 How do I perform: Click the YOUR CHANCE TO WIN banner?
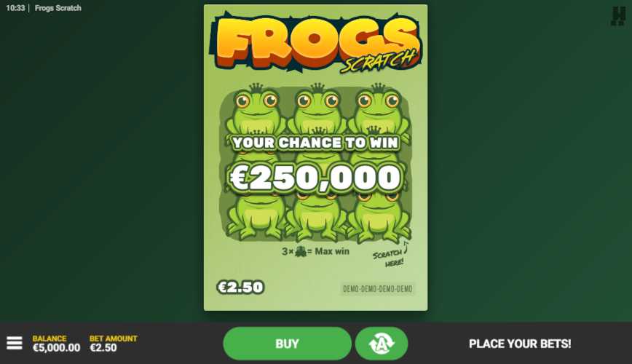tap(315, 143)
